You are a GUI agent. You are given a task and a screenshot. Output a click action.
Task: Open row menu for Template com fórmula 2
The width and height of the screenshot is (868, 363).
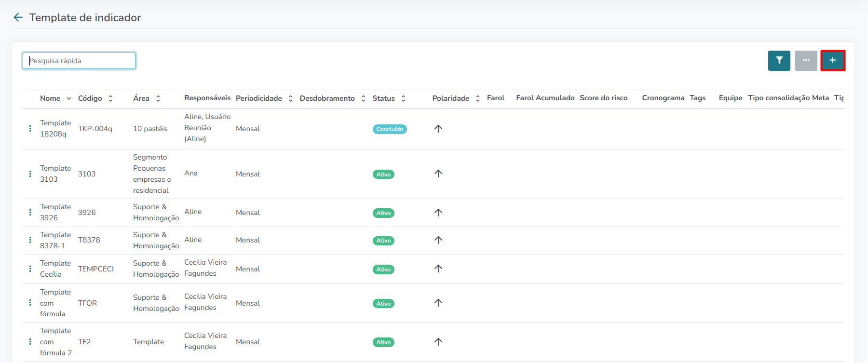point(30,342)
